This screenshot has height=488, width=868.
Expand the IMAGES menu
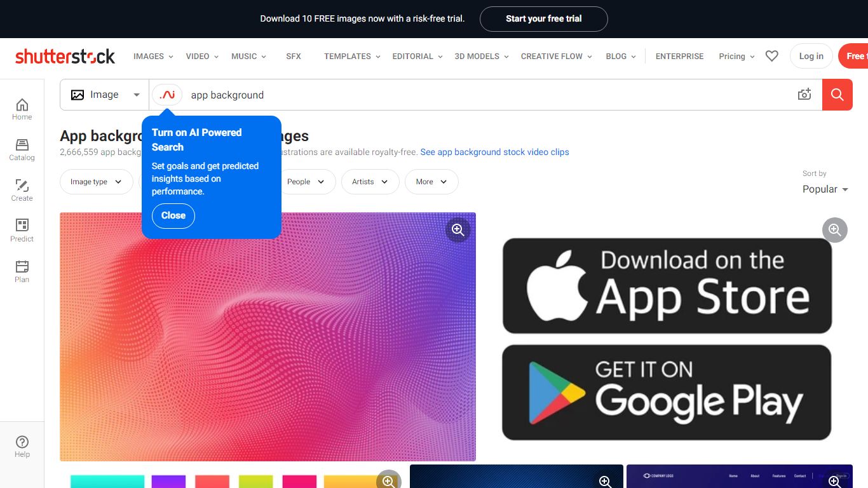pos(153,56)
